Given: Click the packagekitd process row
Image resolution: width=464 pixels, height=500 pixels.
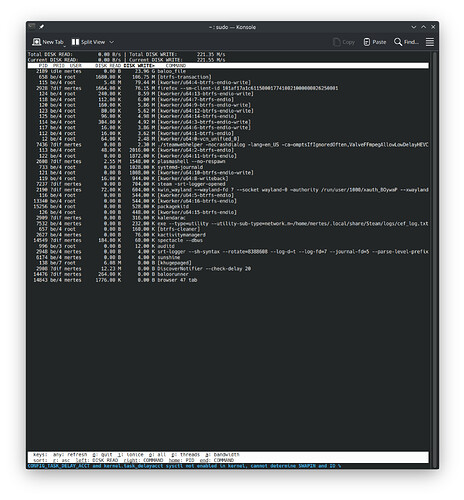Looking at the screenshot, I should 228,207.
